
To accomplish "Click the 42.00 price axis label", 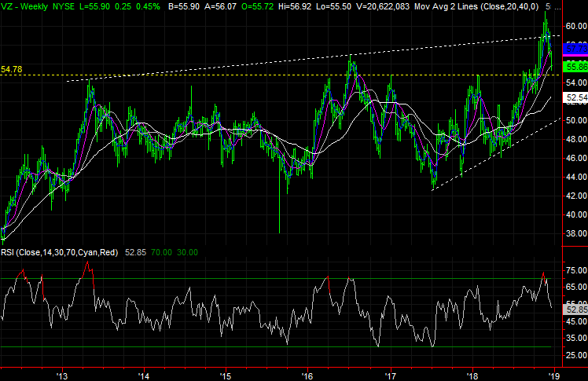I will coord(576,196).
